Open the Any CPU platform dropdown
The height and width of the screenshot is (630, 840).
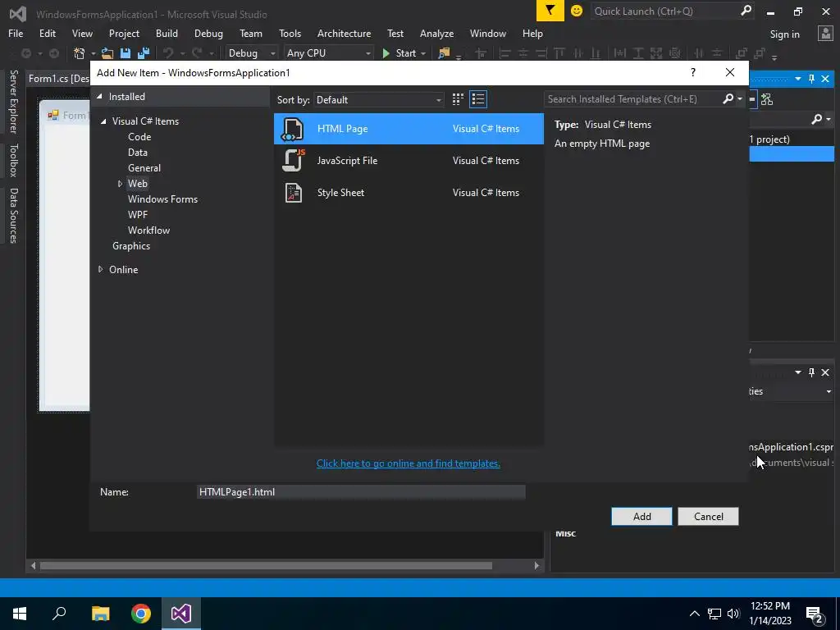tap(328, 53)
